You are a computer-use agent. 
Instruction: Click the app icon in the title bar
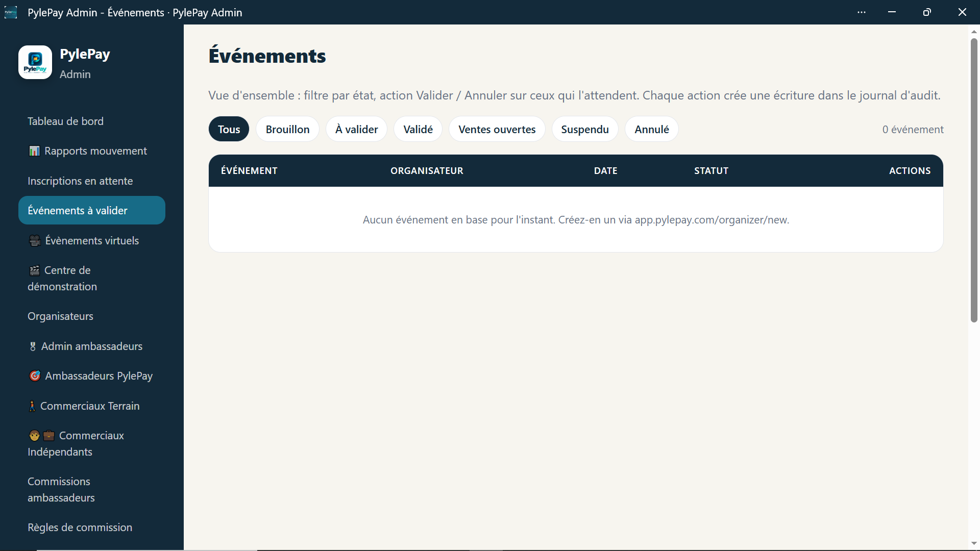(11, 12)
